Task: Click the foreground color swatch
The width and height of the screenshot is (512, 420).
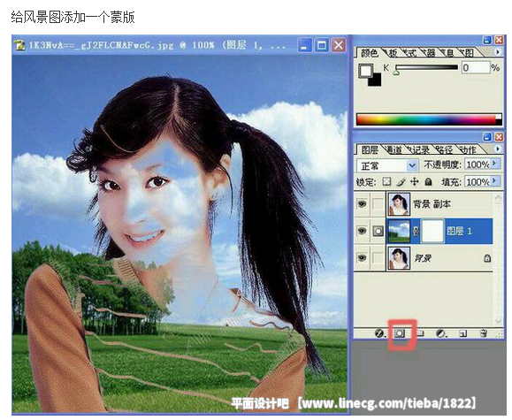Action: tap(365, 70)
